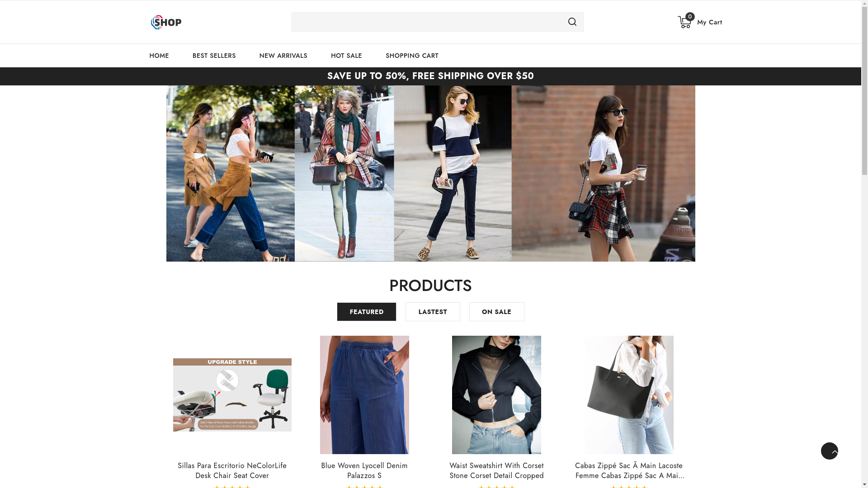Open the shopping cart icon
Image resolution: width=868 pixels, height=488 pixels.
tap(684, 22)
